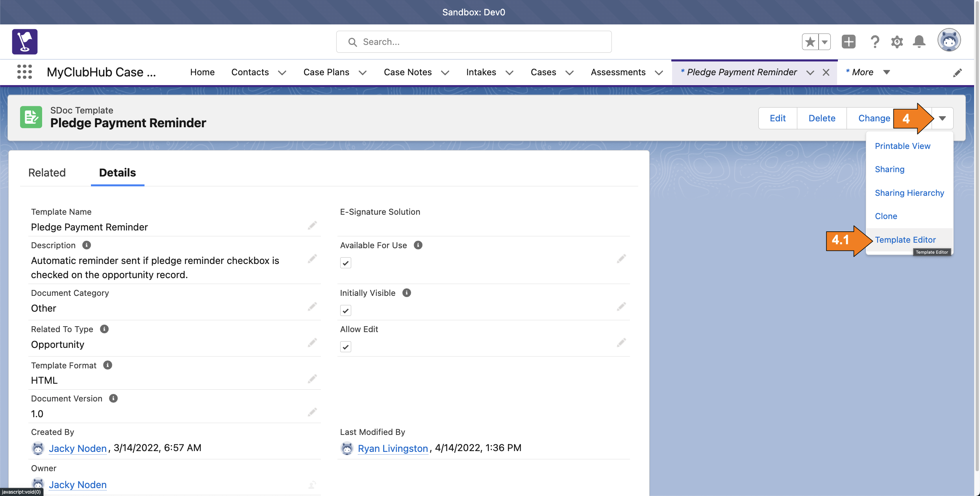
Task: Open Global Actions with the plus icon
Action: point(848,41)
